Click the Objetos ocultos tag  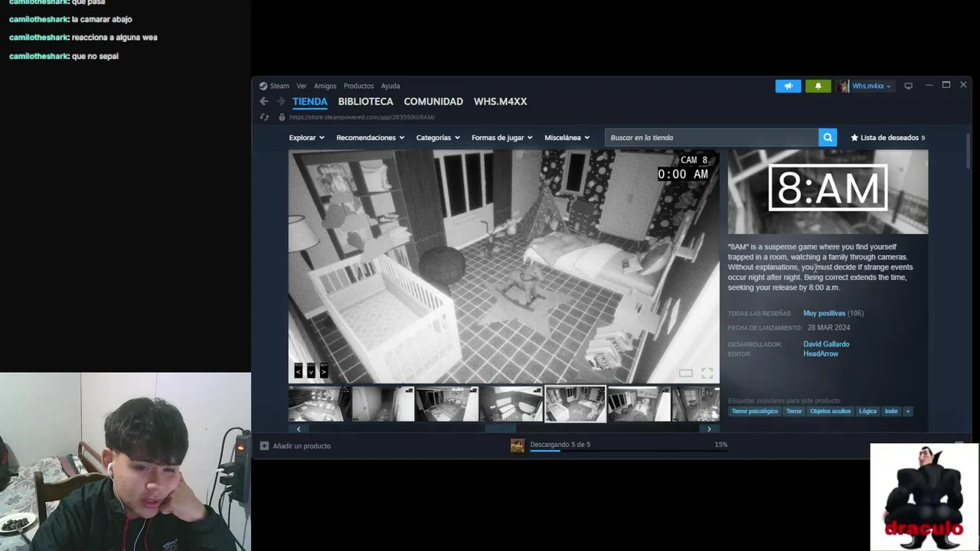(831, 411)
